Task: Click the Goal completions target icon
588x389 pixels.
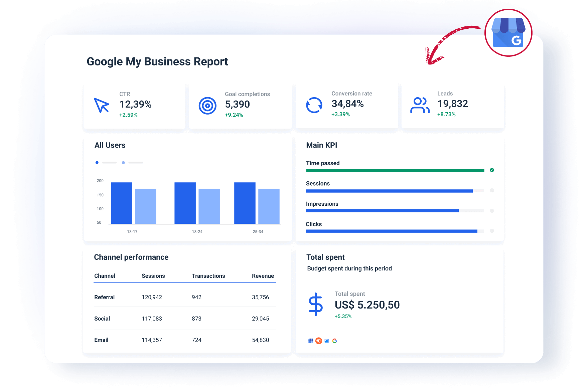Action: click(208, 105)
